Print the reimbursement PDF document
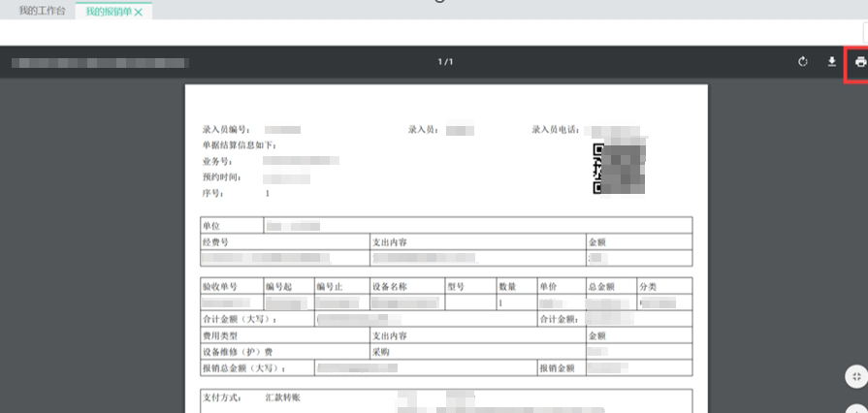 coord(859,63)
